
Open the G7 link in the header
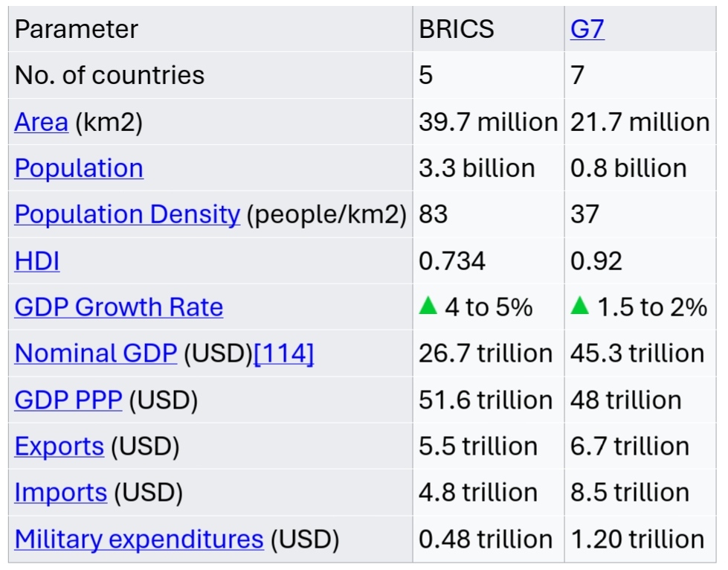[x=587, y=30]
